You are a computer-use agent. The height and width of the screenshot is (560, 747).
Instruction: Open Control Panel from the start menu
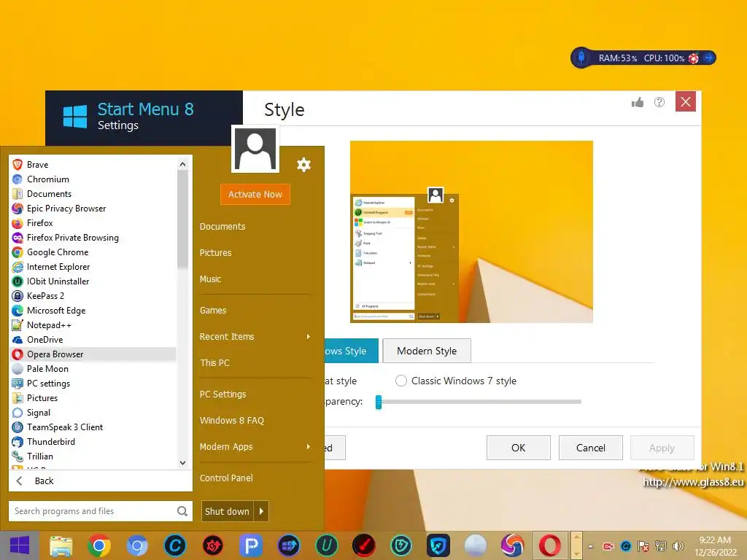[x=226, y=478]
